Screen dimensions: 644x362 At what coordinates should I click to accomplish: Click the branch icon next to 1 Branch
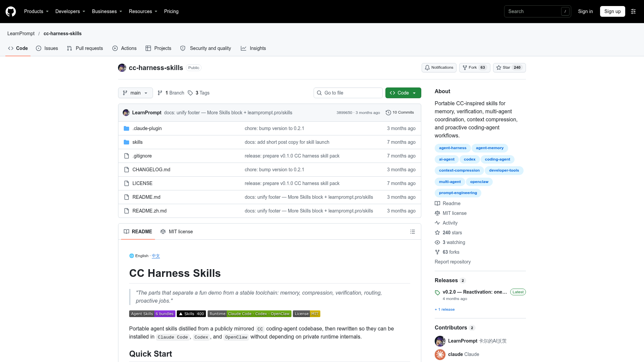[160, 93]
